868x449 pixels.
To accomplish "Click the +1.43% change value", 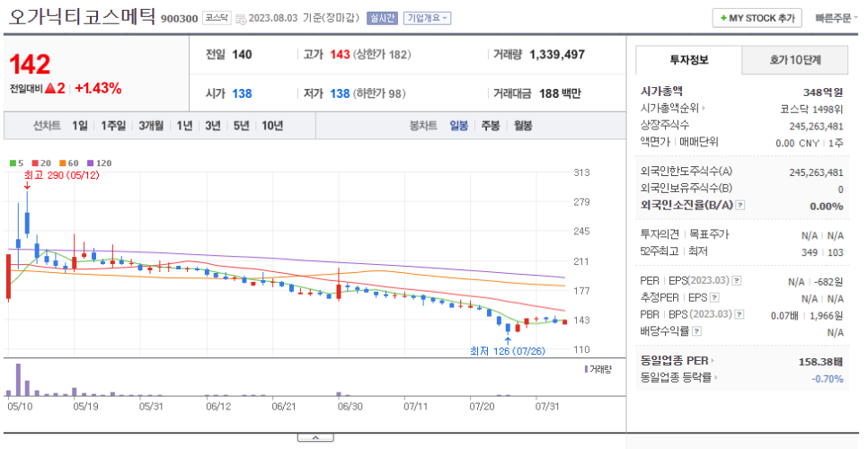I will [x=98, y=89].
